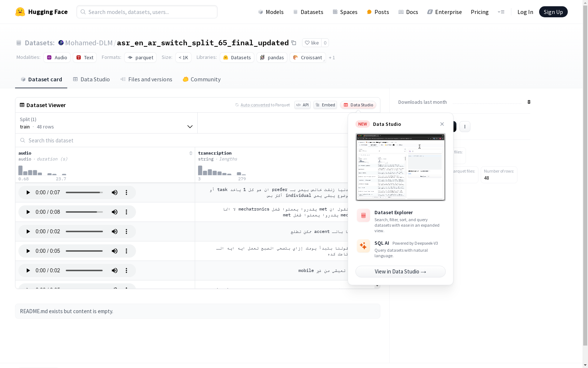
Task: Click the Datasets: breadcrumb link
Action: [40, 43]
